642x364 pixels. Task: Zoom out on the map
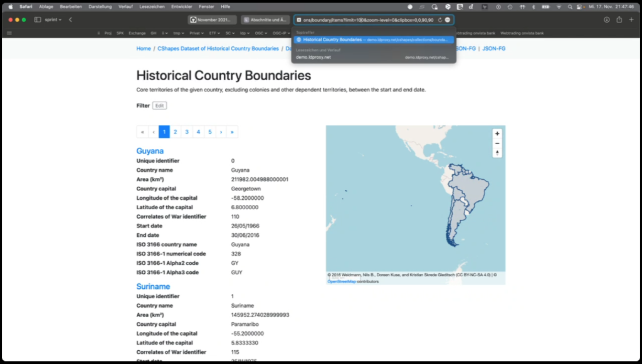497,143
